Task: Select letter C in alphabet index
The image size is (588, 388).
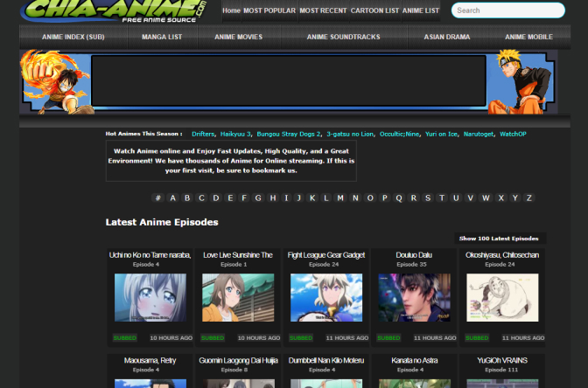Action: pos(201,197)
